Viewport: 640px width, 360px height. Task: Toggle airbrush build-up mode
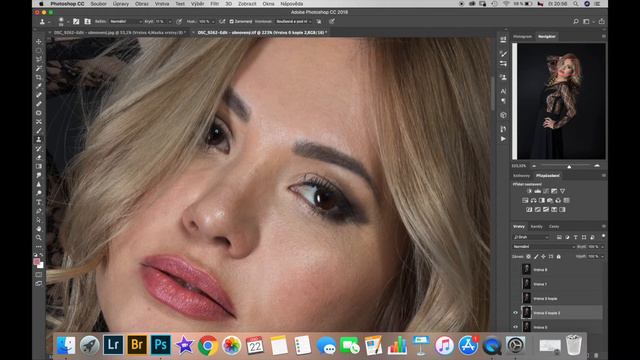222,21
